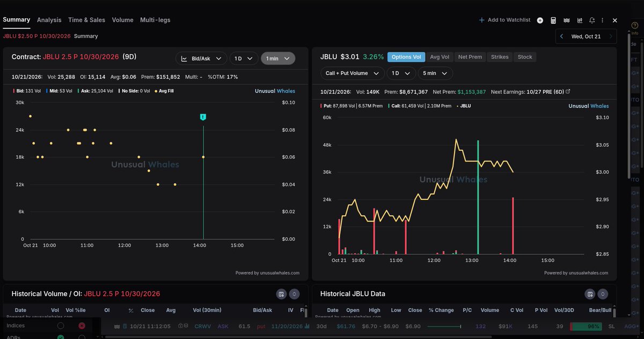Screen dimensions: 644x339
Task: Open the 5 min interval dropdown
Action: [x=435, y=73]
